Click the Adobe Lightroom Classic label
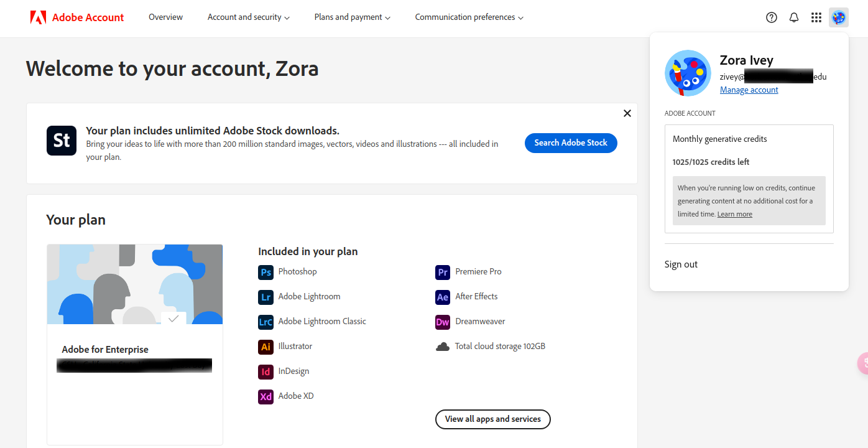The width and height of the screenshot is (868, 448). (x=322, y=322)
